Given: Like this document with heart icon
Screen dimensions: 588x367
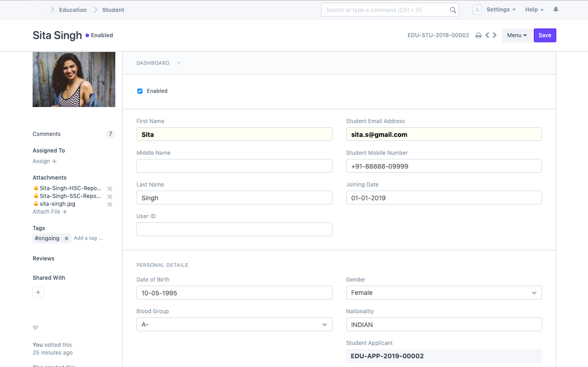Looking at the screenshot, I should (x=35, y=327).
